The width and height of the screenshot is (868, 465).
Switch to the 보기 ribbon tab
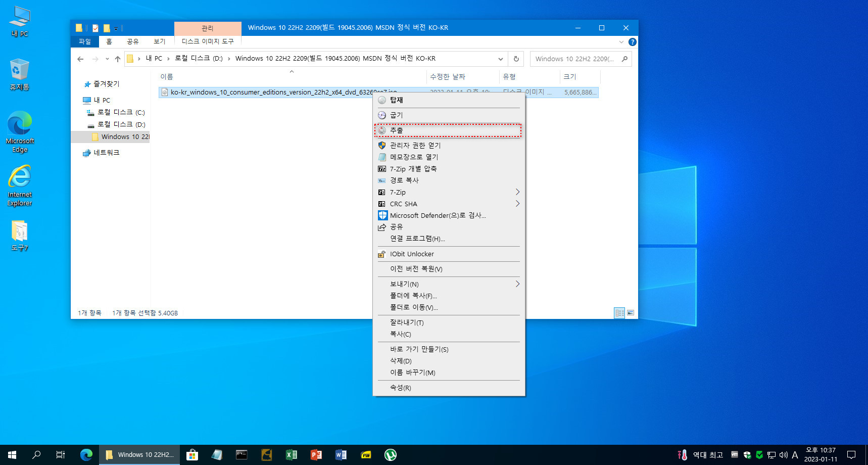tap(160, 41)
